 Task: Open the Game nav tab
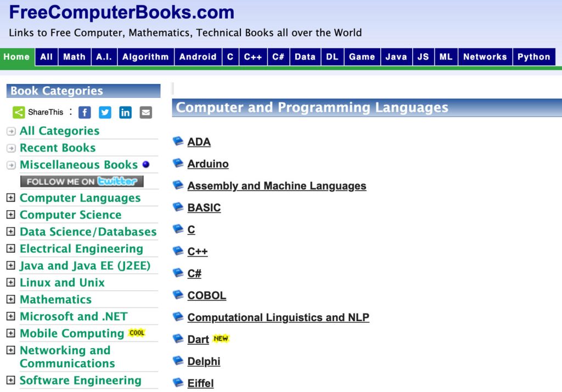pos(362,57)
